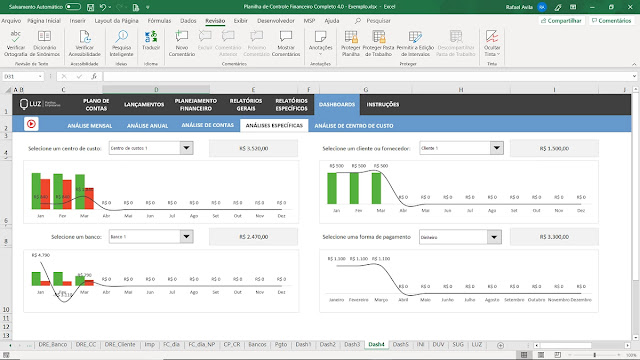Switch to Page Layout view icon
The width and height of the screenshot is (640, 360).
click(x=541, y=355)
